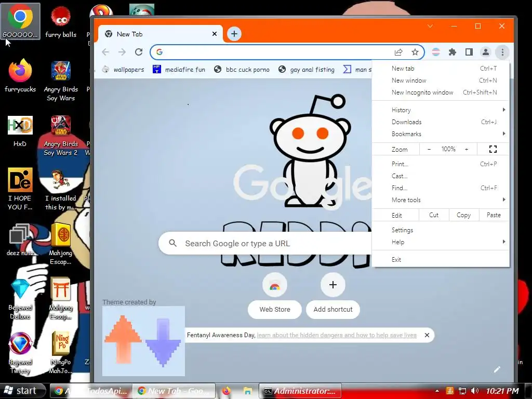Expand the Bookmarks submenu

441,134
